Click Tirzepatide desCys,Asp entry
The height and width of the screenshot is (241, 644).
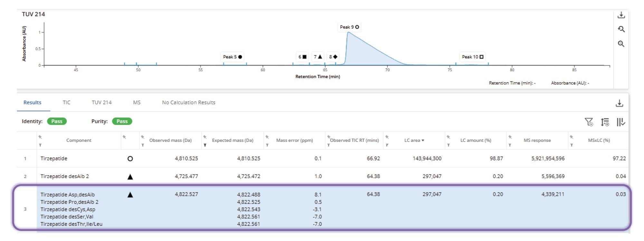tap(68, 209)
